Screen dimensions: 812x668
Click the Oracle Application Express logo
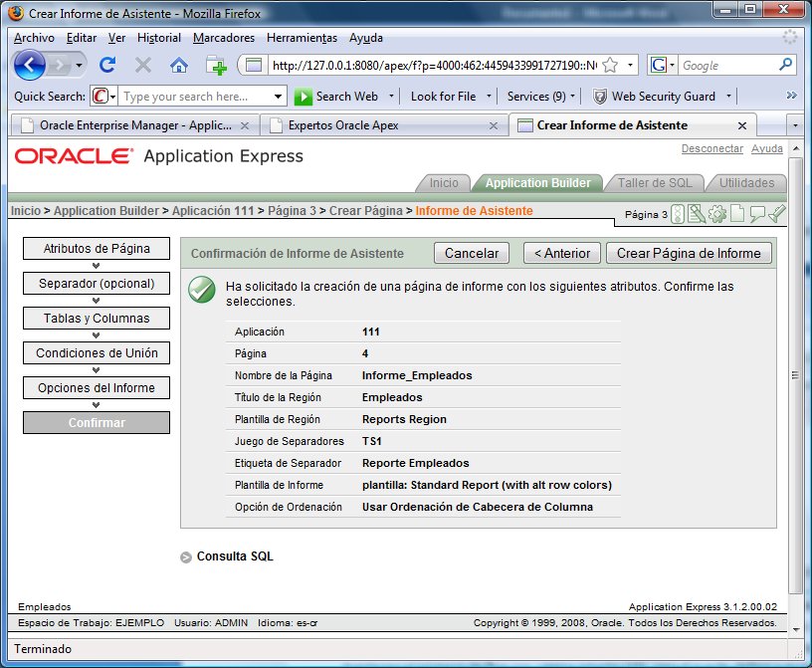(159, 156)
